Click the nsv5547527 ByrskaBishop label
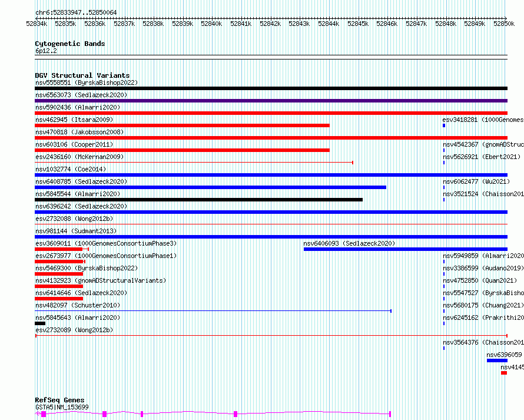This screenshot has height=420, width=524. point(483,293)
